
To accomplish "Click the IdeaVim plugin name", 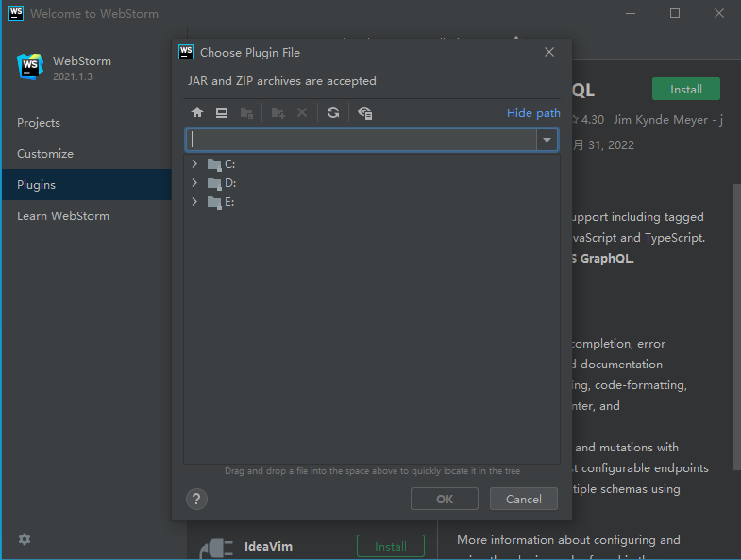I will (x=268, y=546).
